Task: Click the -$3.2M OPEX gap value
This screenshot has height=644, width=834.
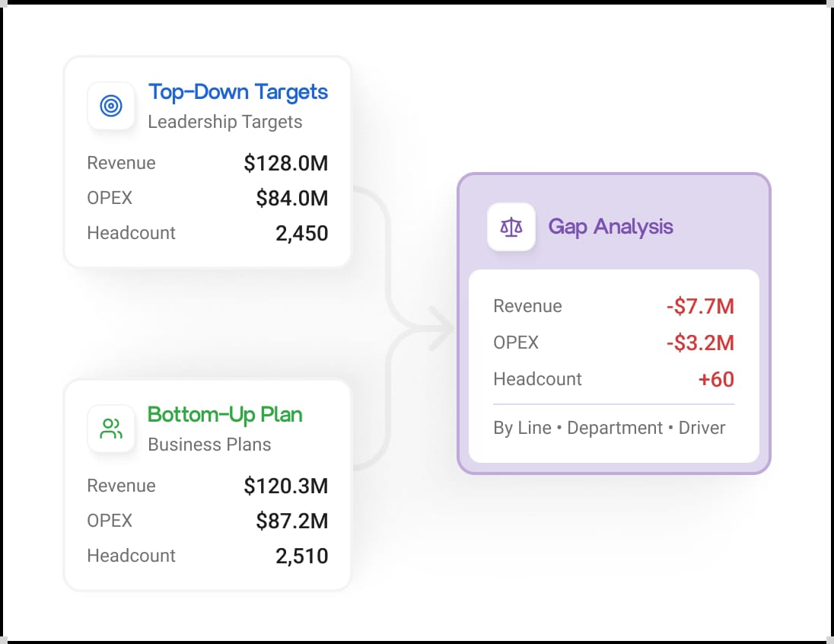Action: pyautogui.click(x=701, y=343)
